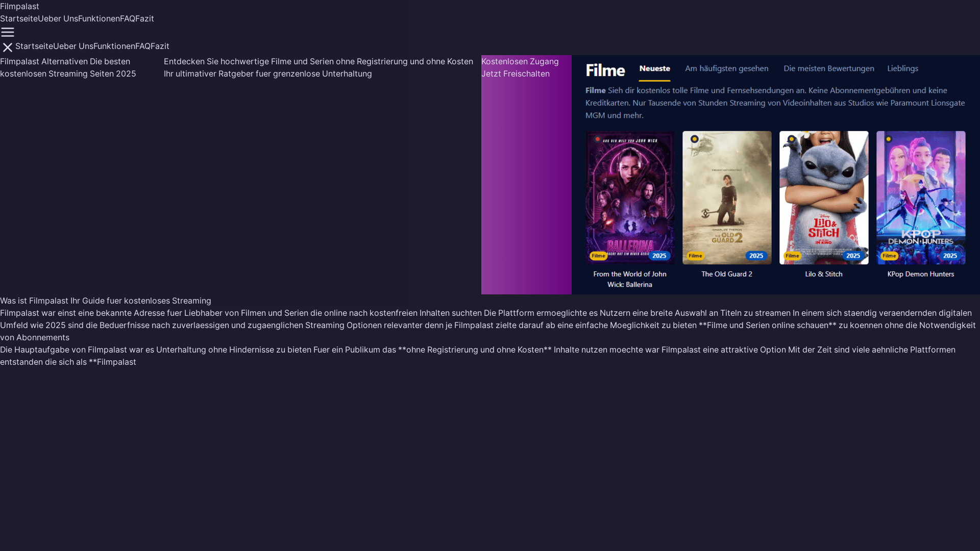This screenshot has height=551, width=980.
Task: Click the yellow dot on The Old Guard 2 poster
Action: [x=695, y=139]
